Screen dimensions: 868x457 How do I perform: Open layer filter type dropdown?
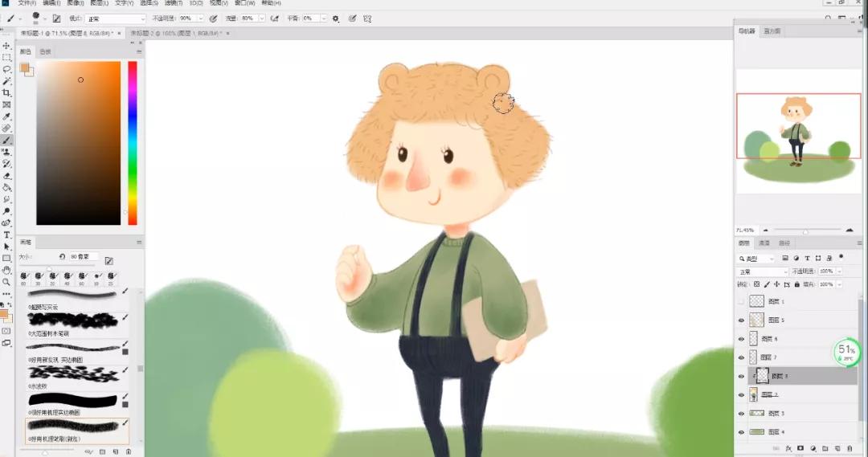pyautogui.click(x=757, y=259)
